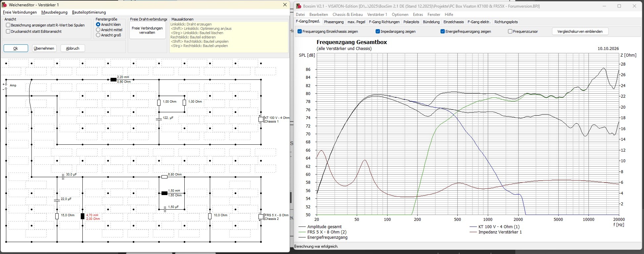644x254 pixels.
Task: Toggle Impedanzgang zeigen checkbox
Action: point(378,31)
